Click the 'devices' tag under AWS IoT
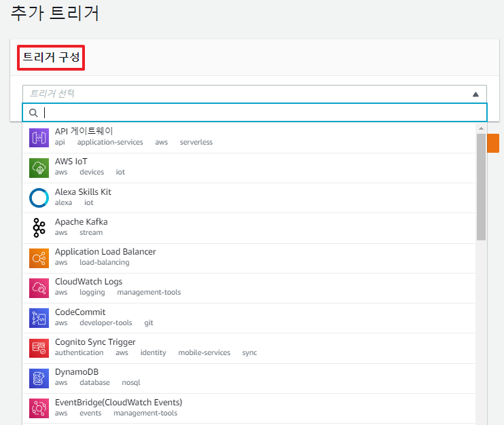 coord(92,172)
